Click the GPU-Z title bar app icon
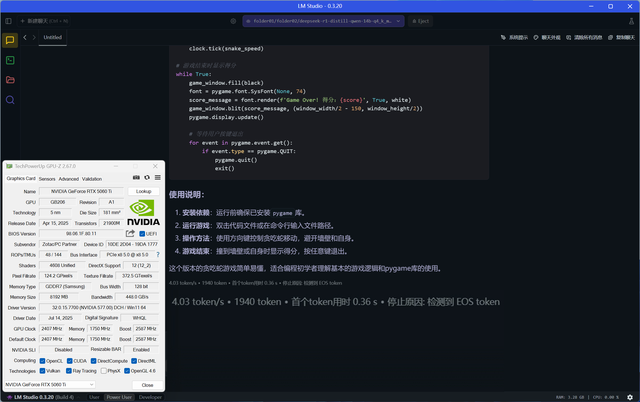Image resolution: width=640 pixels, height=402 pixels. point(9,166)
